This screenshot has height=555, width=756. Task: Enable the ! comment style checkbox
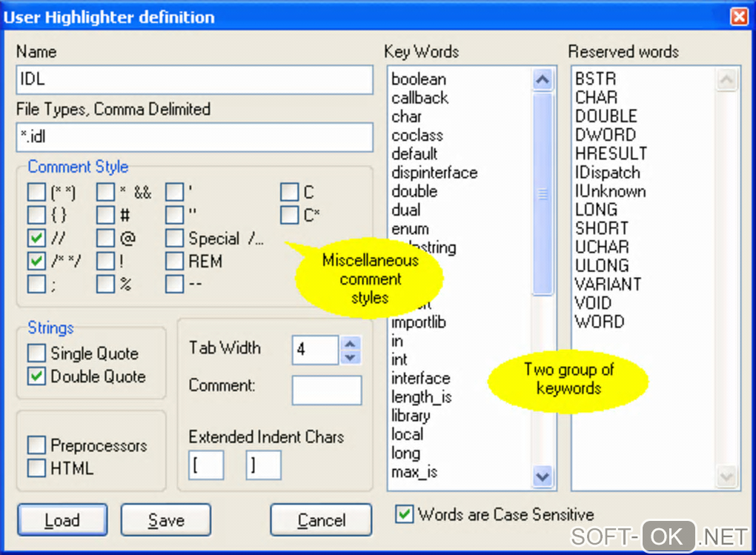pyautogui.click(x=105, y=261)
